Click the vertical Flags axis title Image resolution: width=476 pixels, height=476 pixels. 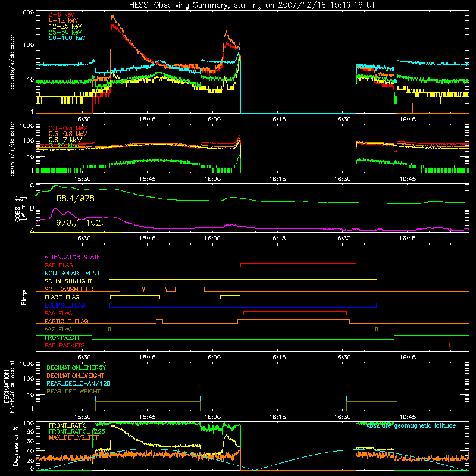coord(24,297)
